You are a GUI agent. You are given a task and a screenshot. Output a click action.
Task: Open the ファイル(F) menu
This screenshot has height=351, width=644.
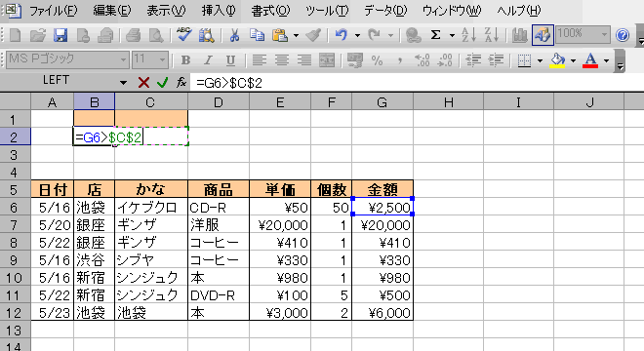[53, 11]
